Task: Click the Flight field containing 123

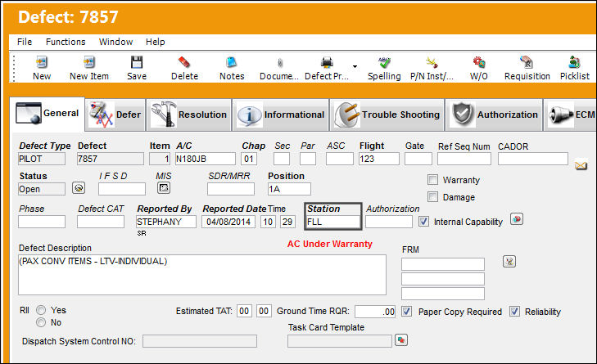Action: tap(379, 159)
